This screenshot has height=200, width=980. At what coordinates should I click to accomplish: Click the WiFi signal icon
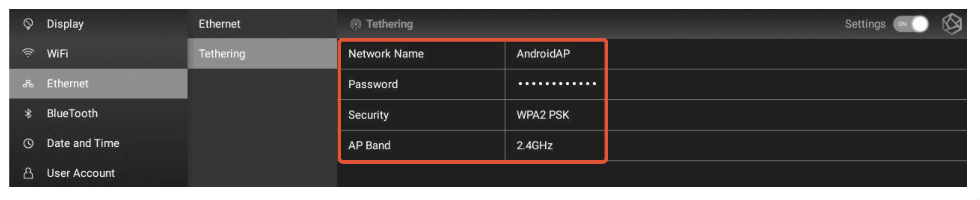[28, 53]
